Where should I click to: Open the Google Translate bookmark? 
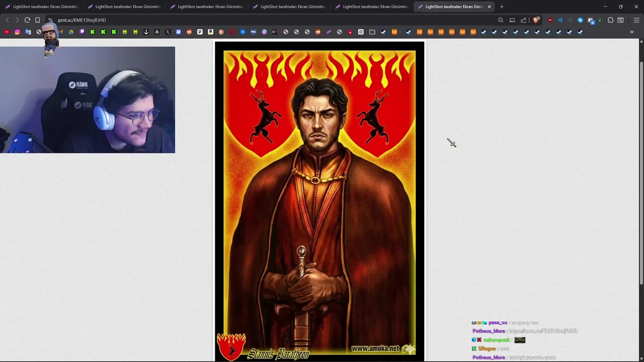coord(28,32)
